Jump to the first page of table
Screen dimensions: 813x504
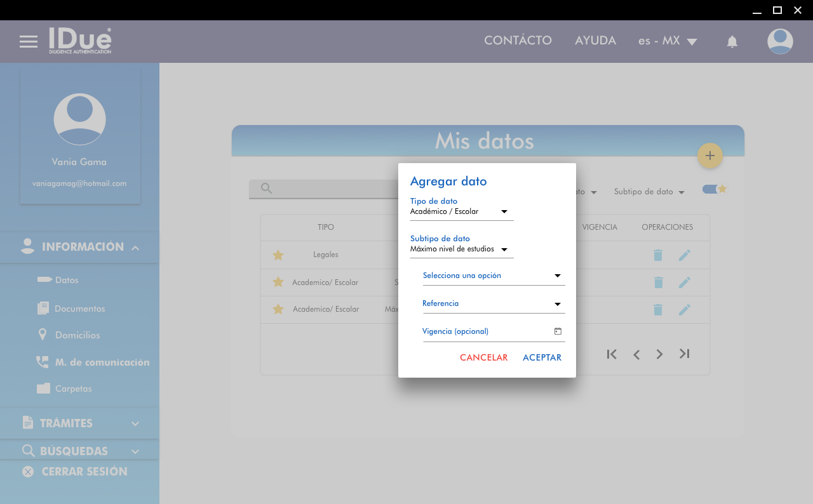point(612,354)
